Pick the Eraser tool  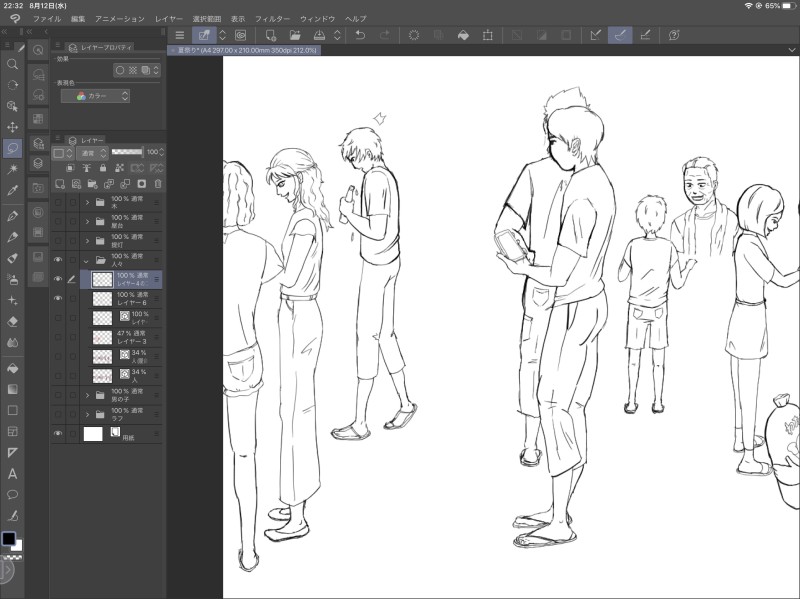[12, 321]
